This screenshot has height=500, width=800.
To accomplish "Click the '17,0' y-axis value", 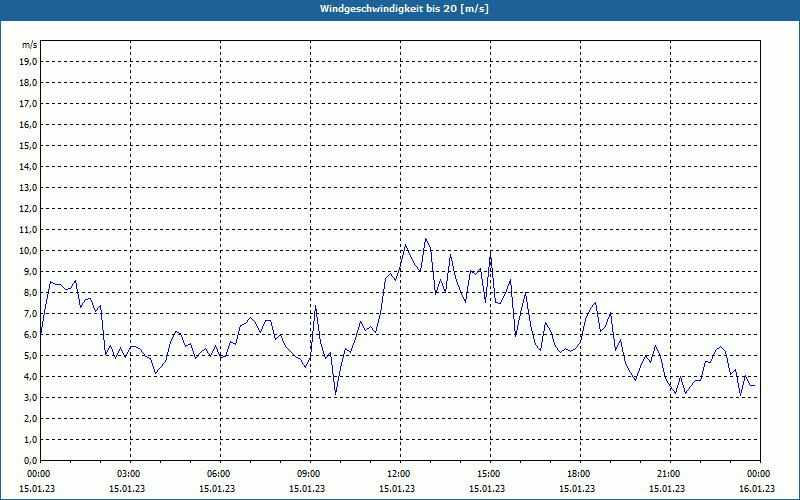I will click(x=28, y=104).
